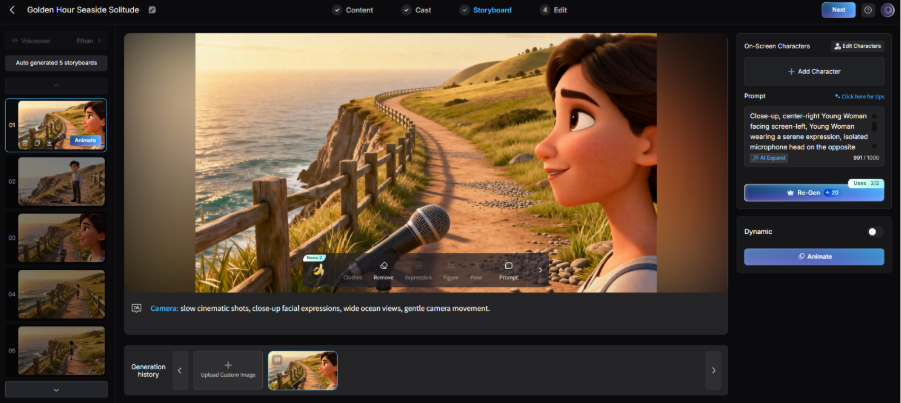Screen dimensions: 901x403
Task: Move the storyboard list up with the chevron
Action: point(56,86)
